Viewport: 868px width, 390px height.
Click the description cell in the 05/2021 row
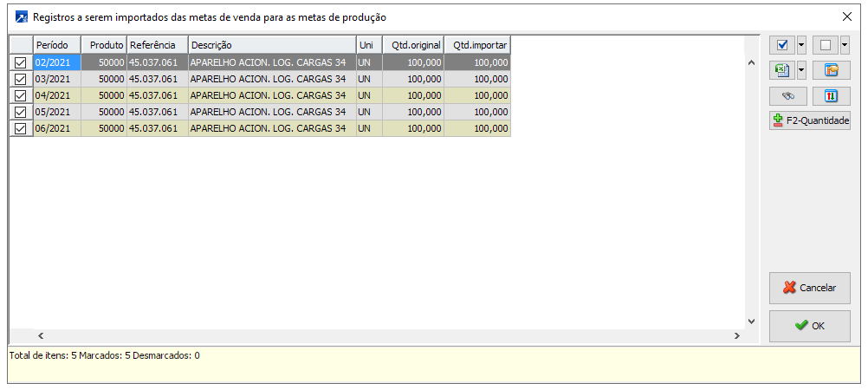[272, 112]
